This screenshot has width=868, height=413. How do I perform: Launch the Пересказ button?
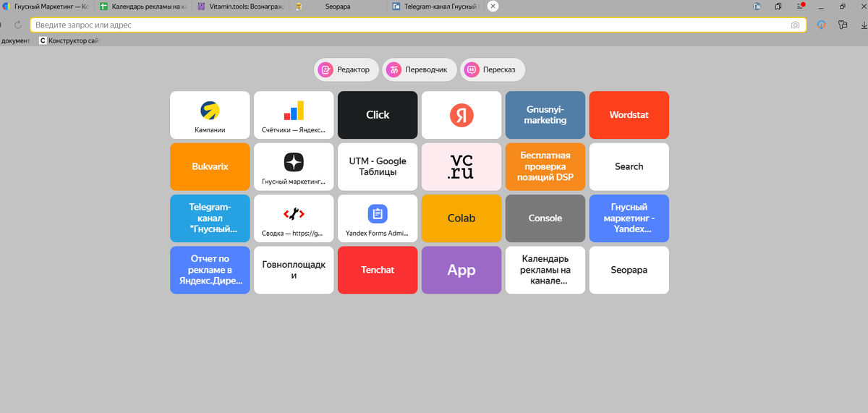point(493,70)
